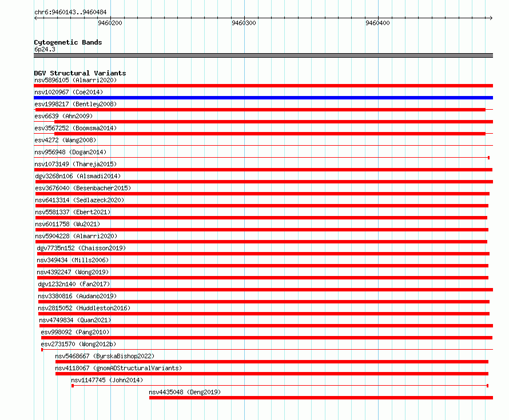Click the 9460300 ruler position label
The height and width of the screenshot is (420, 509).
pos(244,23)
